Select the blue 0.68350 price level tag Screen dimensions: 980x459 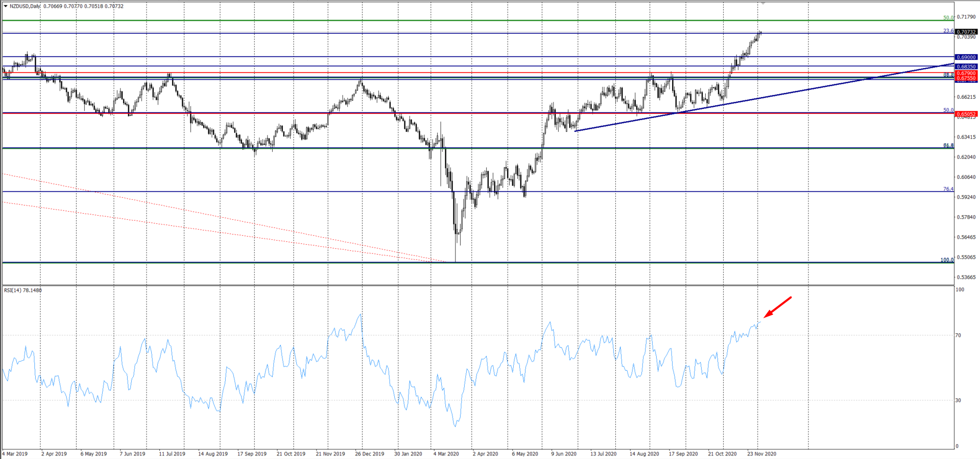coord(966,66)
